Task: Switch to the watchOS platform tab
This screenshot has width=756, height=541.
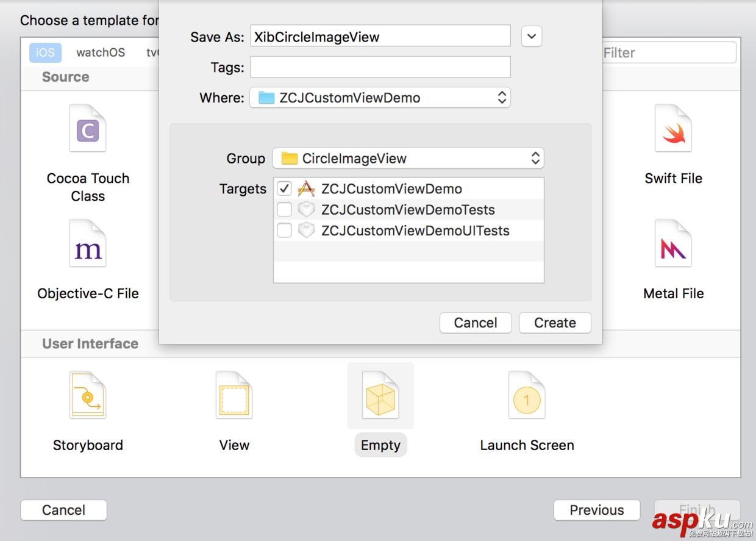Action: point(101,52)
